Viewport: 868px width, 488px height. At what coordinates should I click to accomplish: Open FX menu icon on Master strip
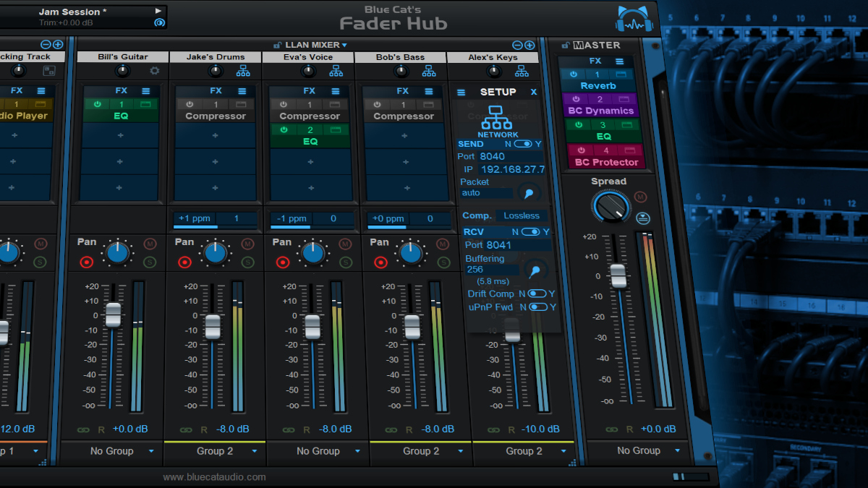(x=620, y=61)
